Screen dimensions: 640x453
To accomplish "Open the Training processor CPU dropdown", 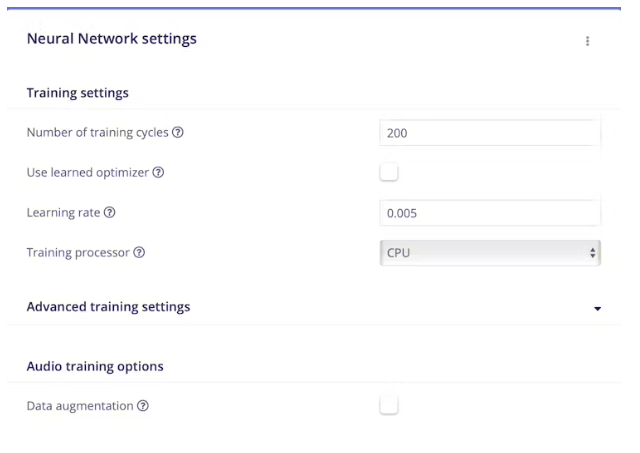I will click(x=490, y=253).
